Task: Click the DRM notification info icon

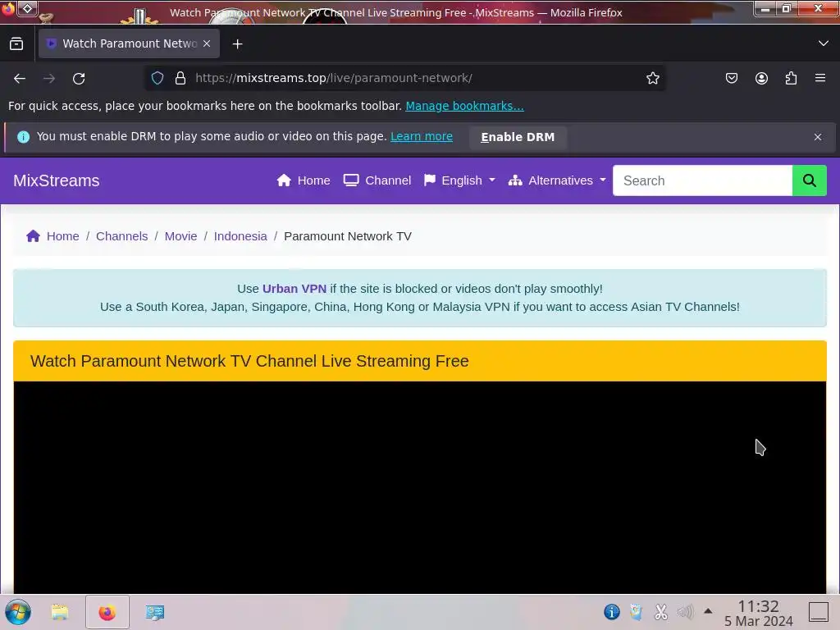Action: [x=23, y=137]
